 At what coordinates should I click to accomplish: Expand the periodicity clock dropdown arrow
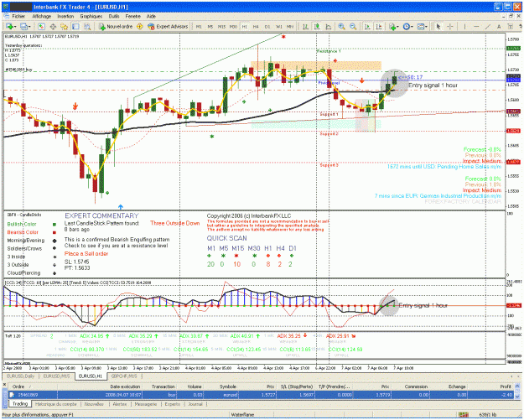412,27
